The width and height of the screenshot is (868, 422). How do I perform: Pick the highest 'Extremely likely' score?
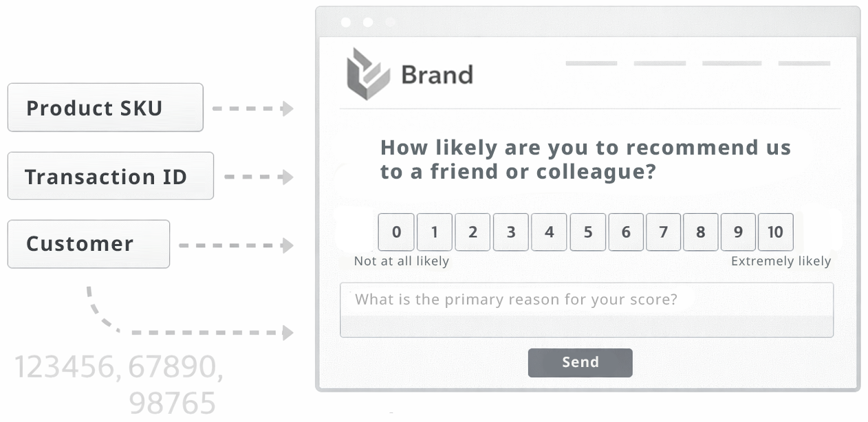tap(776, 232)
